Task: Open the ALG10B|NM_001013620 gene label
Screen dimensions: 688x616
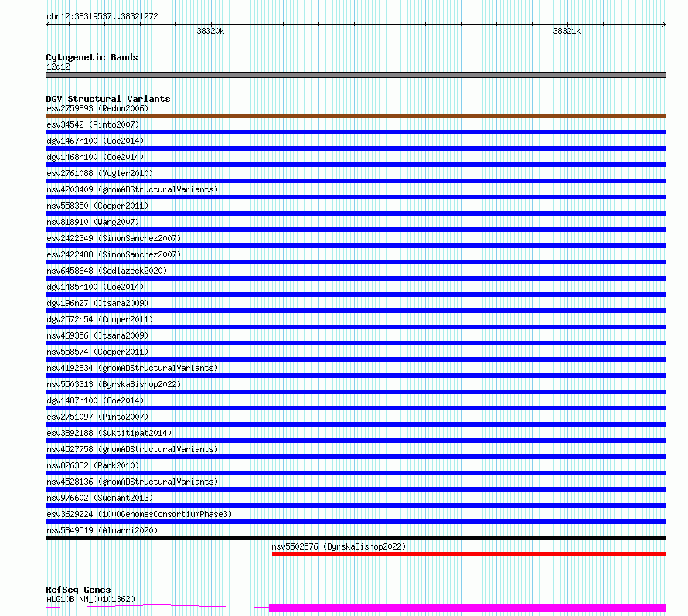Action: pos(90,599)
